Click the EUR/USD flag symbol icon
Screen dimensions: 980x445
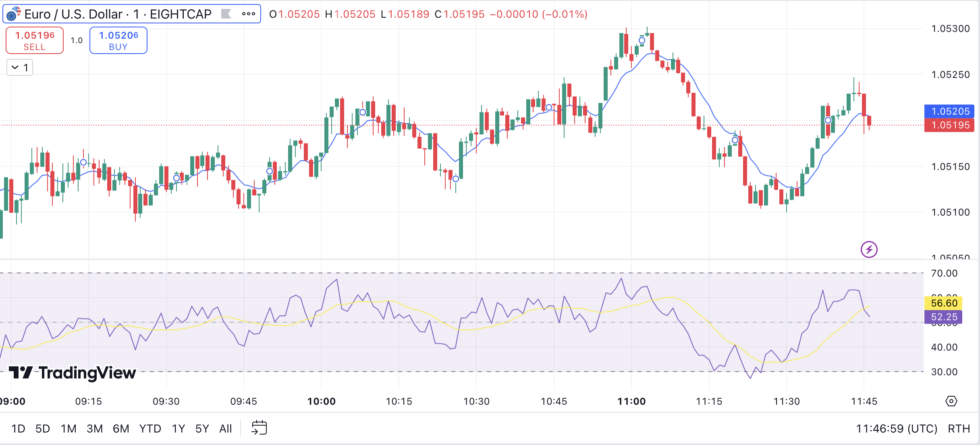(13, 14)
